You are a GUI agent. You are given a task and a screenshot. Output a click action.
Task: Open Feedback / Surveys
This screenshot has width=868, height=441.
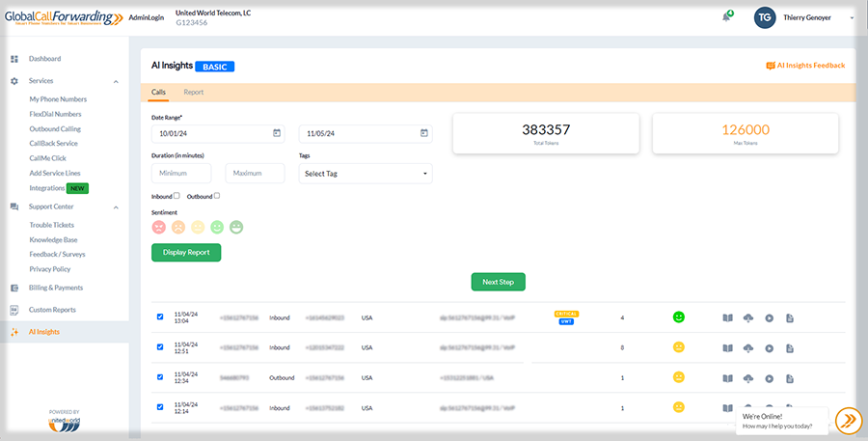[x=57, y=255]
